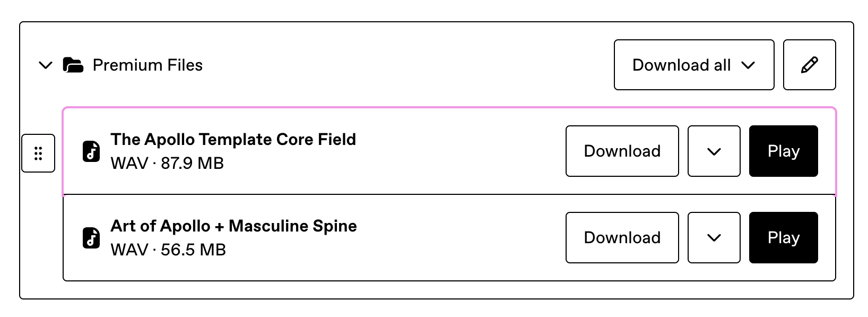Edit the folder with the pencil icon
Image resolution: width=868 pixels, height=317 pixels.
809,65
